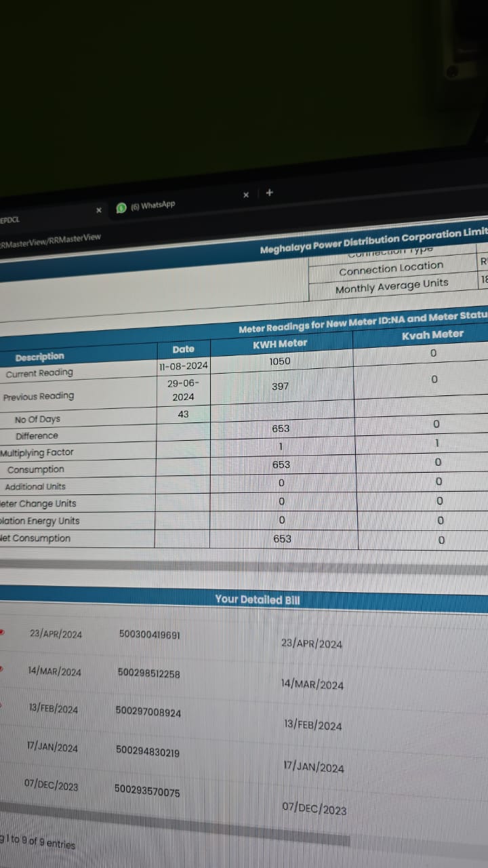
Task: Select the Current Reading row label
Action: point(39,373)
